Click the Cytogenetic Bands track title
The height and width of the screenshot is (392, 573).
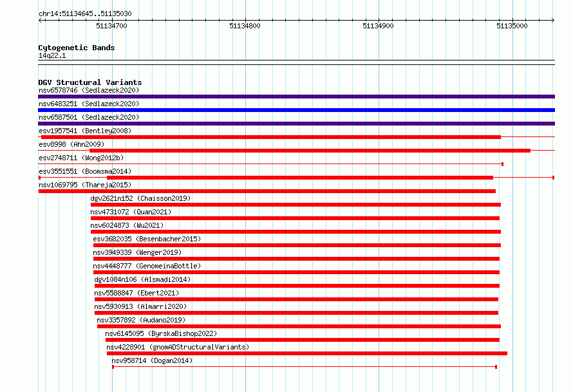tap(77, 48)
